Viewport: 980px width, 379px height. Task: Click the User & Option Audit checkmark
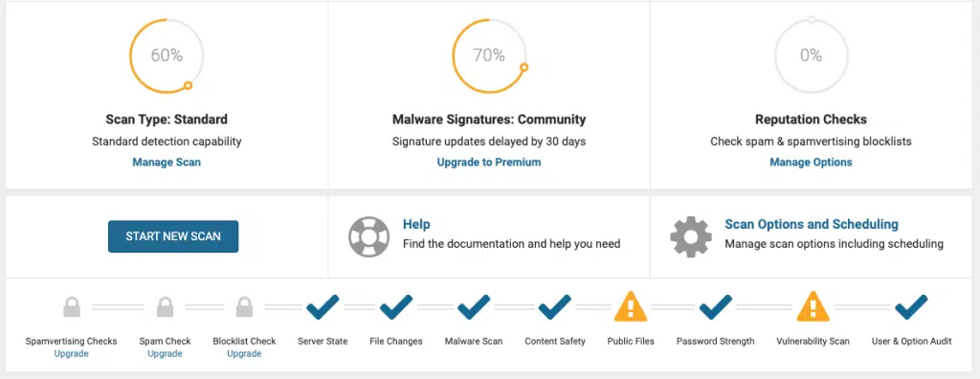(x=911, y=307)
